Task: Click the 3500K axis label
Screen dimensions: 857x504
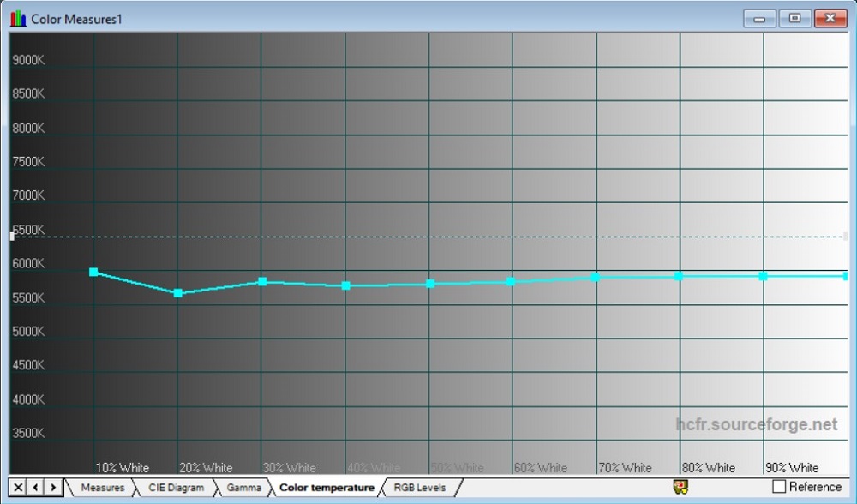Action: point(28,433)
